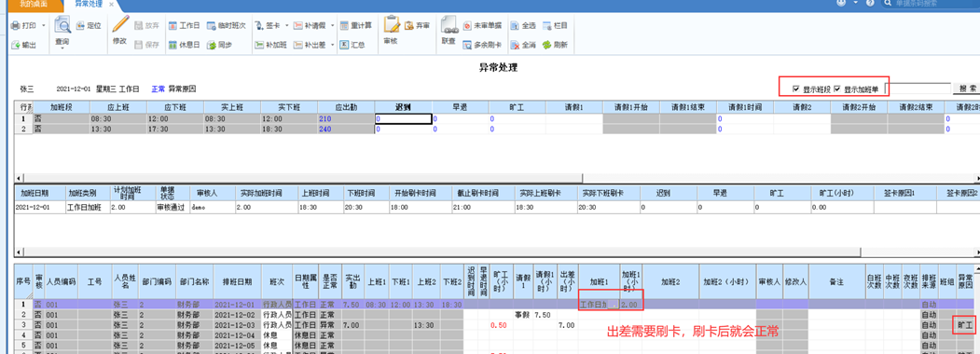The width and height of the screenshot is (980, 354).
Task: Click the 打印 print icon
Action: point(15,26)
